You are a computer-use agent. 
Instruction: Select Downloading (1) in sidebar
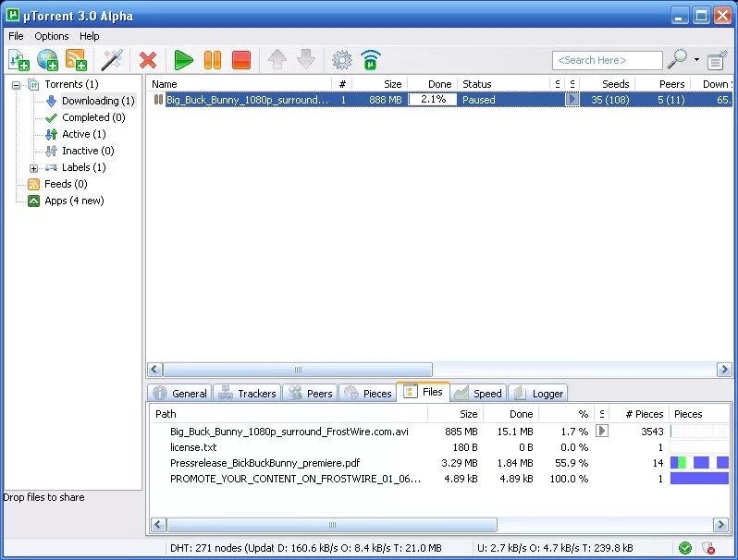click(x=98, y=101)
